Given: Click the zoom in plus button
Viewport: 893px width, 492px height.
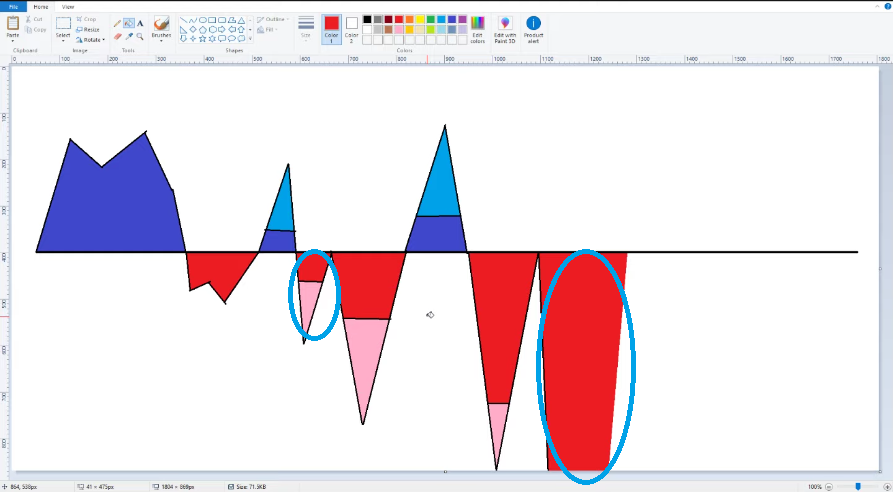Looking at the screenshot, I should 886,487.
